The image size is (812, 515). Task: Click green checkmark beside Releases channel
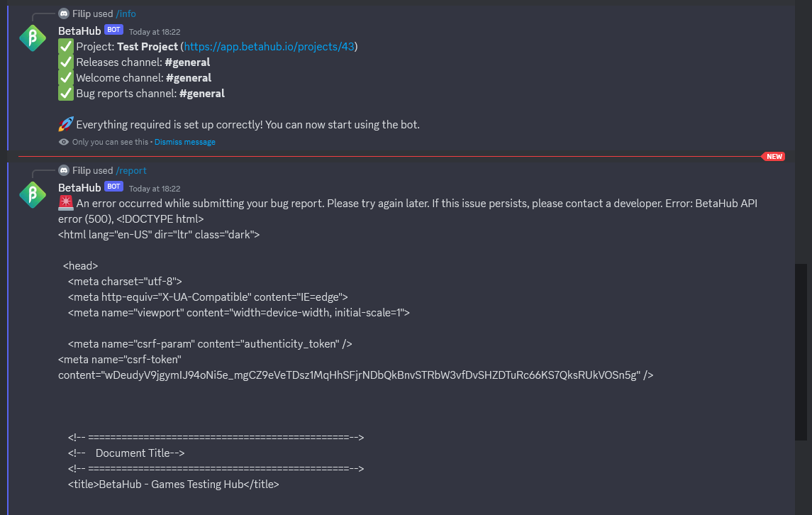click(66, 62)
